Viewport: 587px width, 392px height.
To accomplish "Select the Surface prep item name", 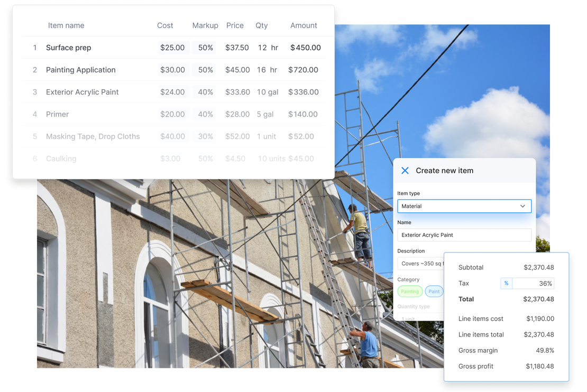I will 69,48.
